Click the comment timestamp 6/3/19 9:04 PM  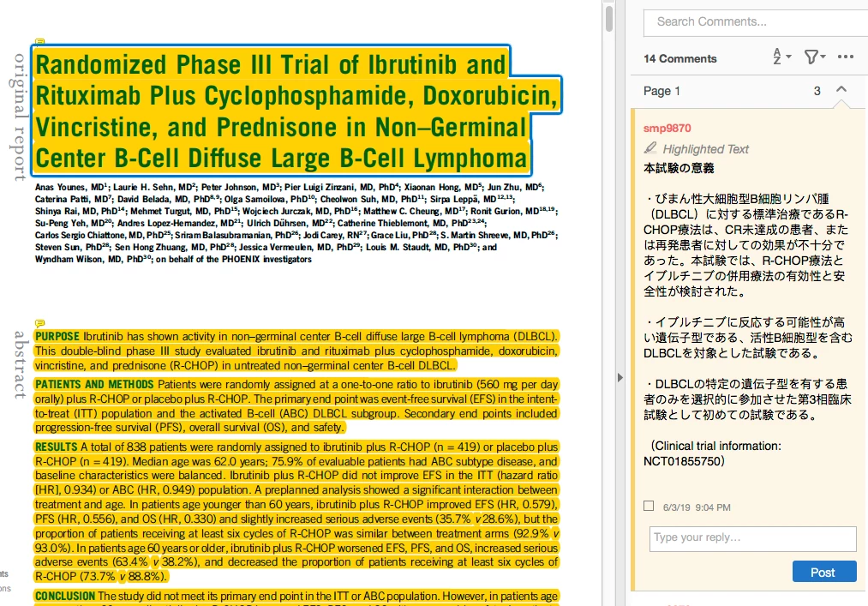point(697,507)
